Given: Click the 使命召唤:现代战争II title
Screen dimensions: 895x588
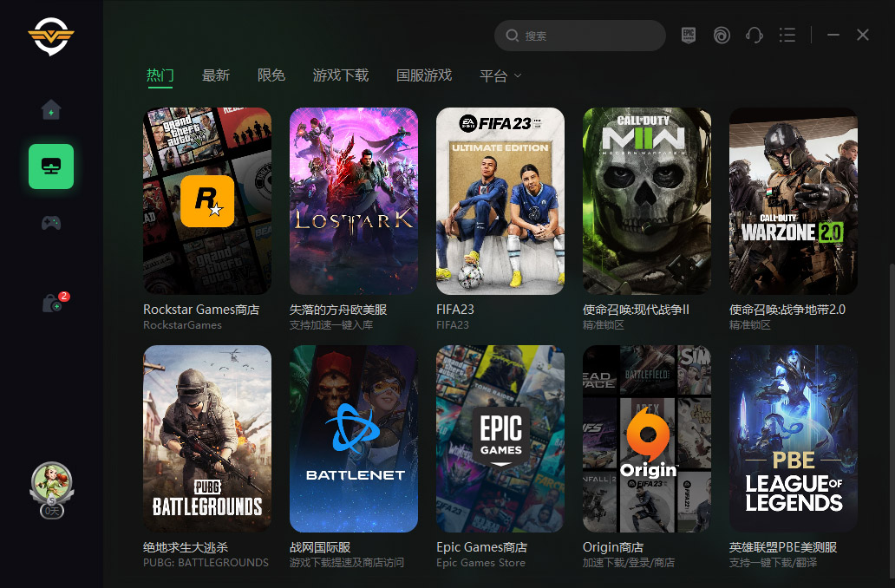Looking at the screenshot, I should pyautogui.click(x=636, y=310).
